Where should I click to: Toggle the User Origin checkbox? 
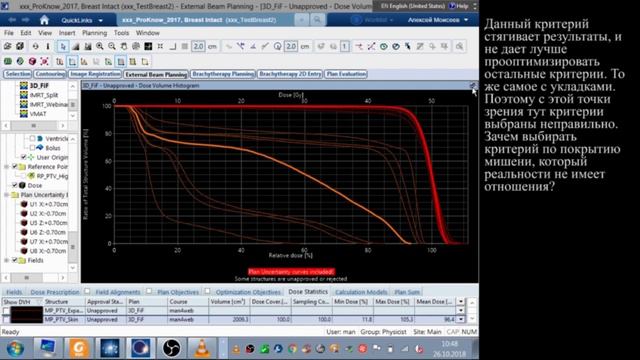coord(23,157)
